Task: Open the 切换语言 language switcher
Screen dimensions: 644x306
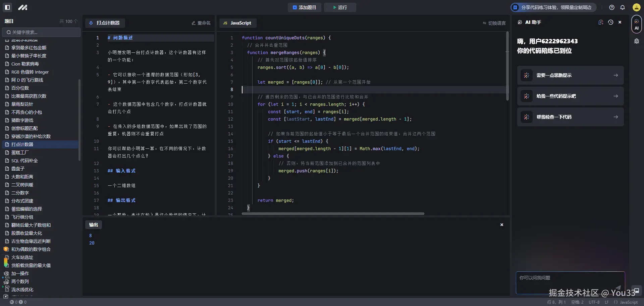Action: pyautogui.click(x=493, y=23)
